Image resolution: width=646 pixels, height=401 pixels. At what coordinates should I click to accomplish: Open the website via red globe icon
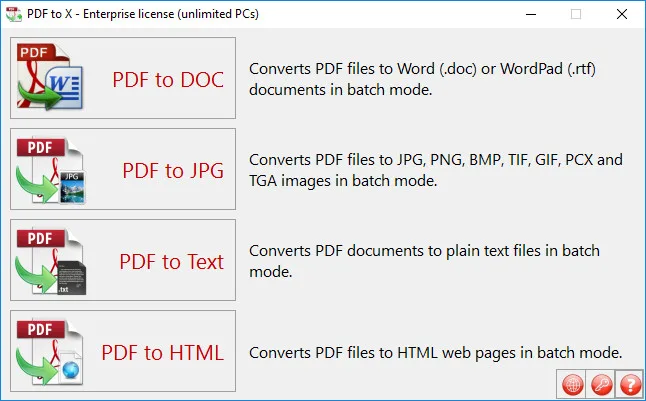(573, 385)
